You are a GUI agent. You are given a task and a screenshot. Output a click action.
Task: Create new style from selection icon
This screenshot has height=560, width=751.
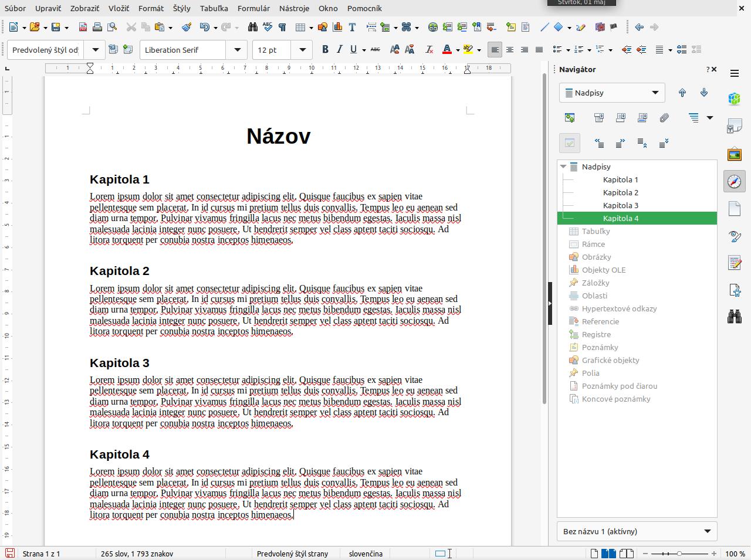click(128, 50)
